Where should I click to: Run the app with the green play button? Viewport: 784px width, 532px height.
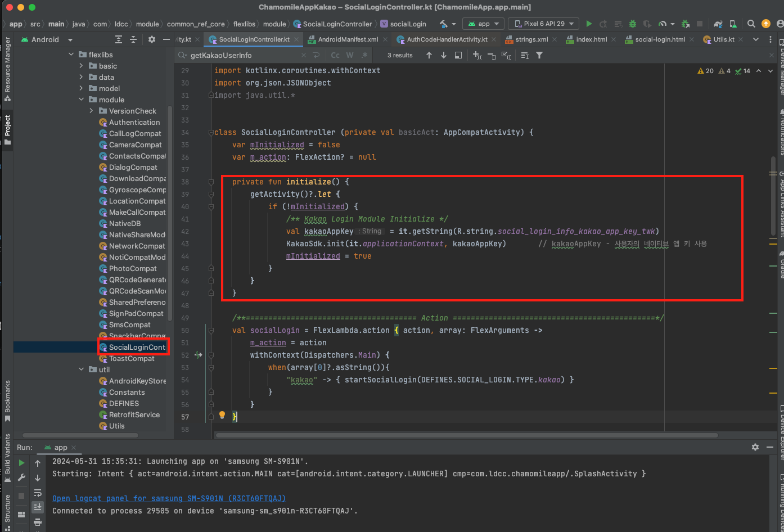(x=589, y=24)
